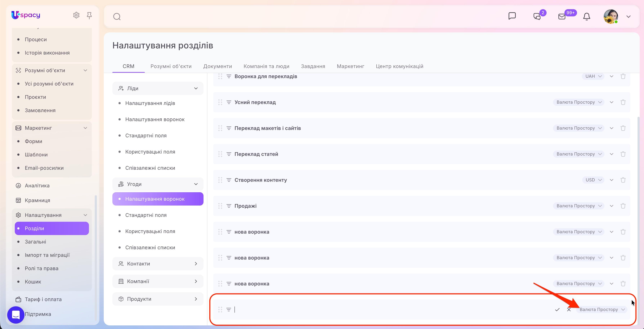Image resolution: width=644 pixels, height=329 pixels.
Task: Click the search magnifier icon
Action: [117, 17]
